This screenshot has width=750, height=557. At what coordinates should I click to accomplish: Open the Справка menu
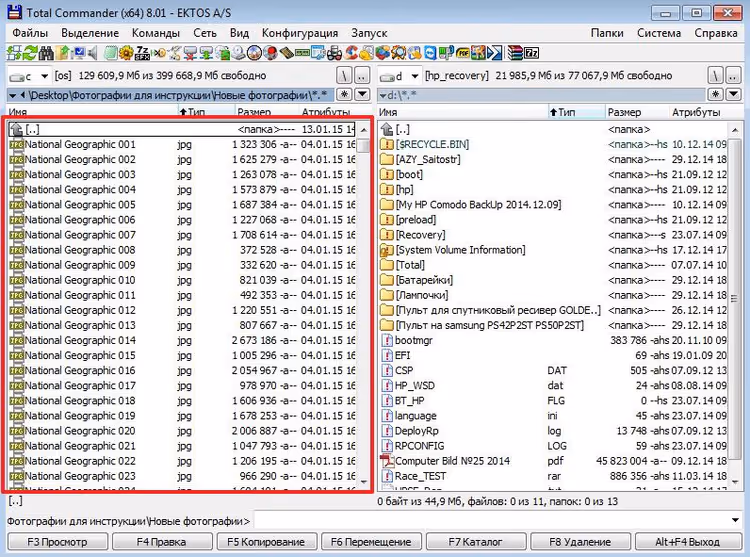tap(716, 33)
